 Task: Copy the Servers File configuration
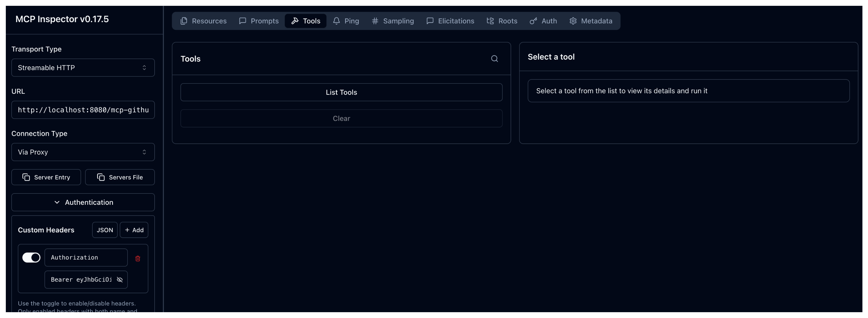click(x=120, y=177)
